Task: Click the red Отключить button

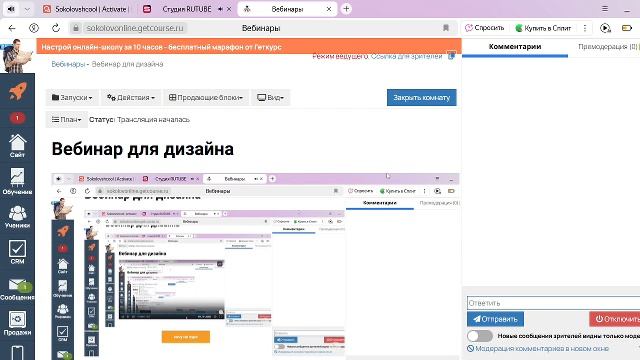Action: pyautogui.click(x=615, y=319)
